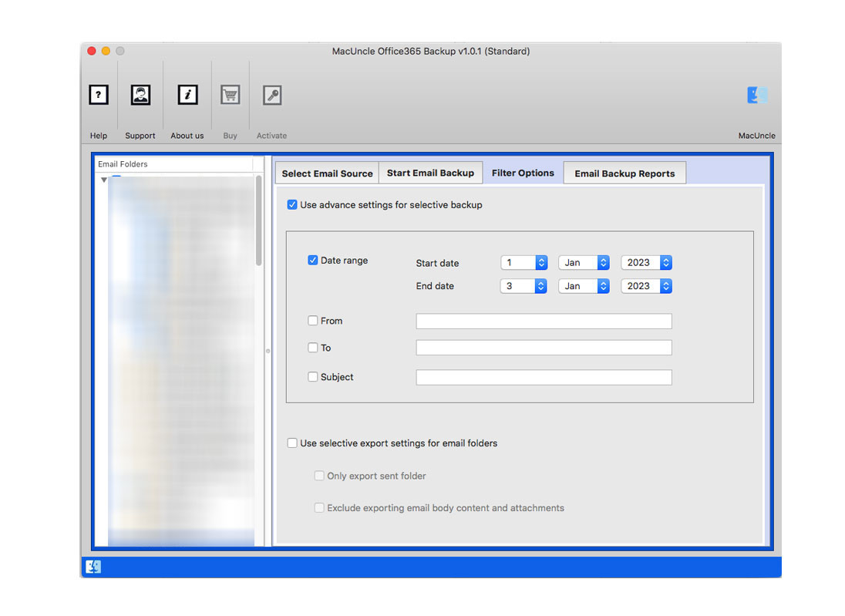Click the MacUncle logo at top right
The width and height of the screenshot is (845, 616).
point(757,95)
